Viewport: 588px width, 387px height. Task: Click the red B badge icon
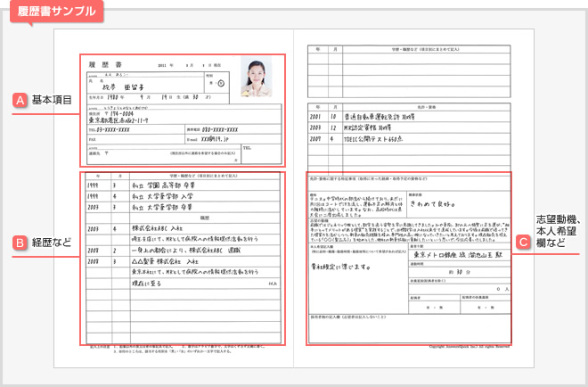pyautogui.click(x=20, y=240)
